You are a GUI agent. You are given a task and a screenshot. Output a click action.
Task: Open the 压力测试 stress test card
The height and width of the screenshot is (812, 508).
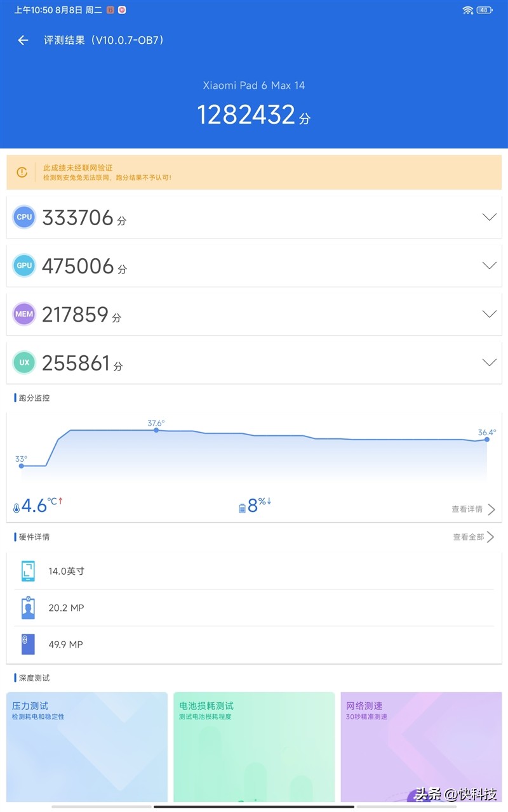tap(87, 747)
